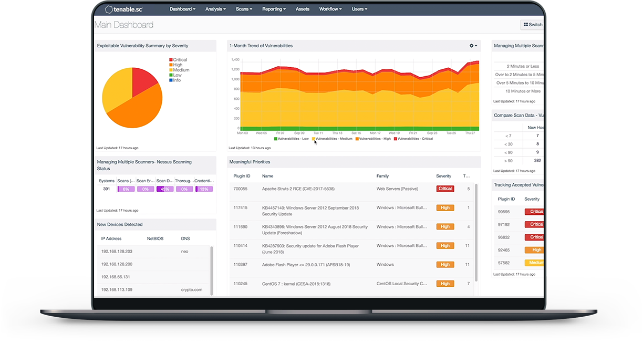643x364 pixels.
Task: Go to the Assets menu item
Action: click(303, 9)
